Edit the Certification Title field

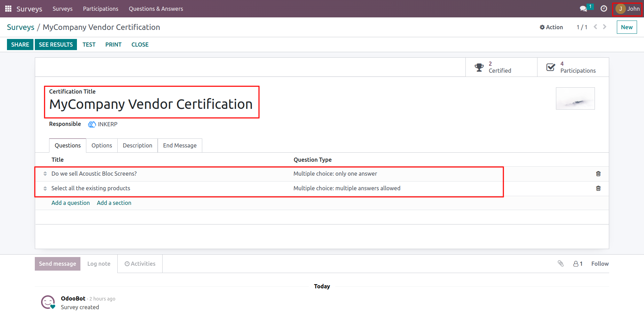151,104
